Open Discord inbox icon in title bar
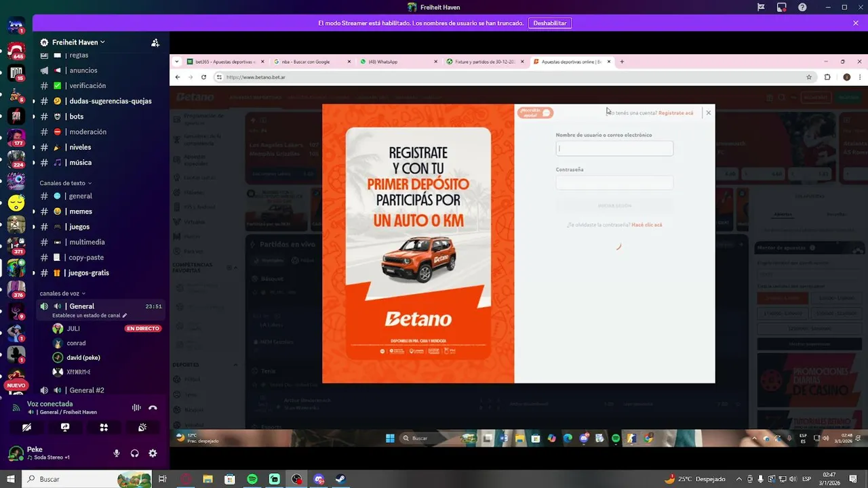The height and width of the screenshot is (488, 868). pyautogui.click(x=782, y=7)
